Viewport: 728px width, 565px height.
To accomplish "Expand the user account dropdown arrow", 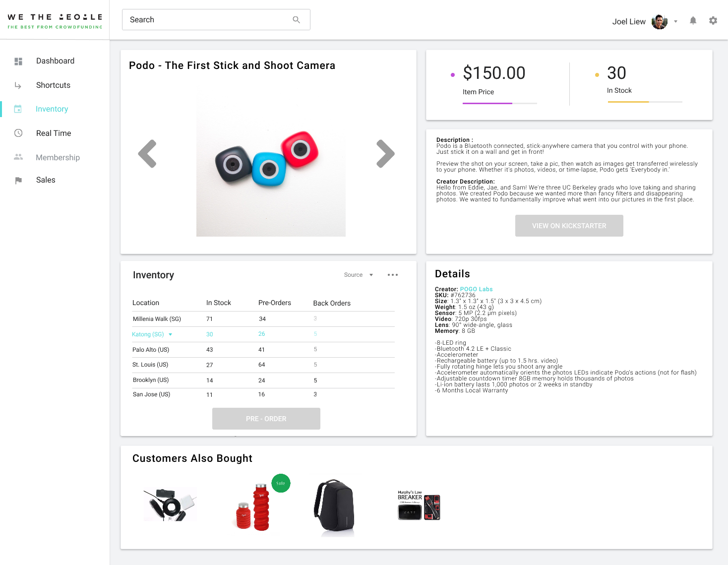I will tap(675, 22).
